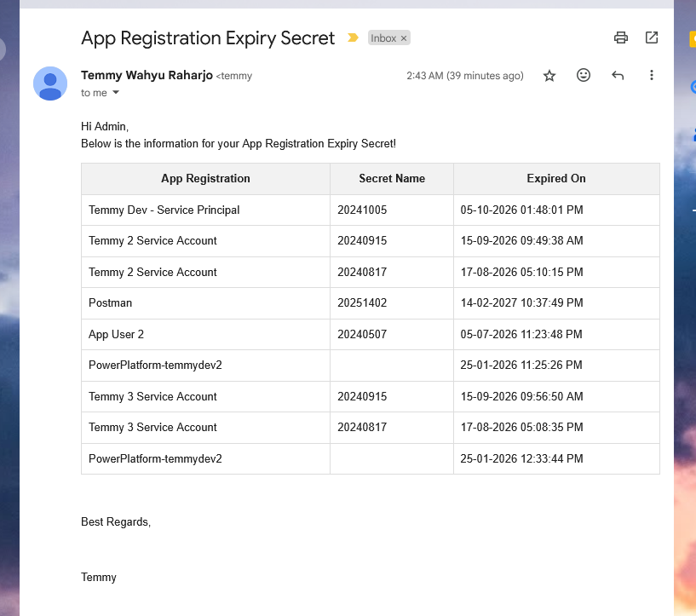Viewport: 696px width, 616px height.
Task: Select secret name 20240507
Action: pos(362,334)
